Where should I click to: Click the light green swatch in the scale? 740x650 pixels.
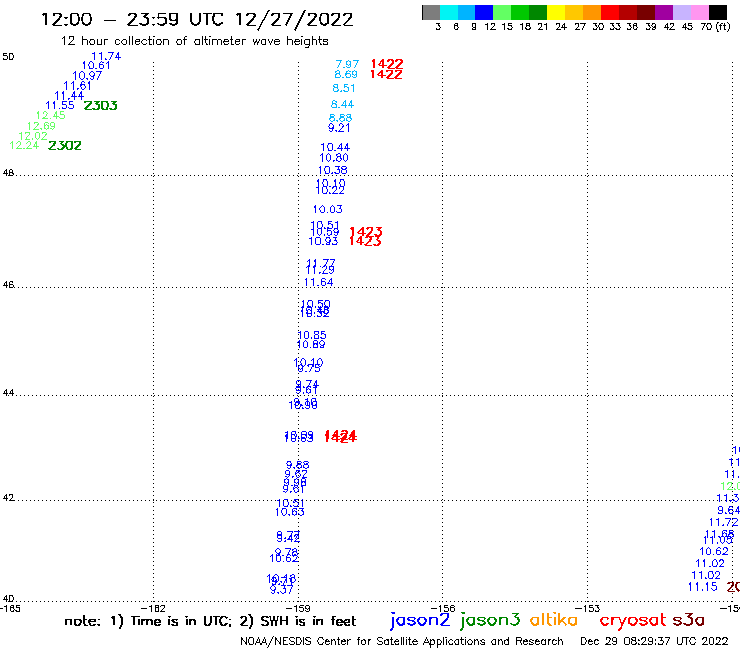coord(503,12)
